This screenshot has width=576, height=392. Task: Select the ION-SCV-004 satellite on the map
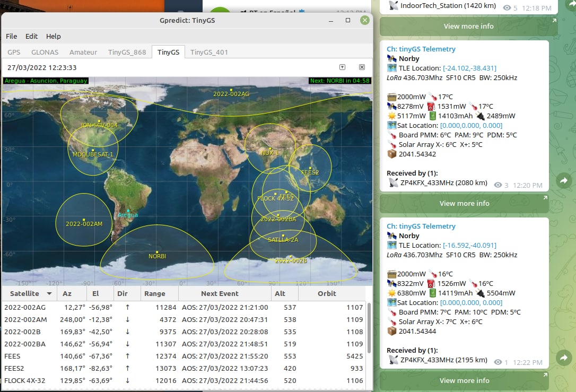point(99,121)
